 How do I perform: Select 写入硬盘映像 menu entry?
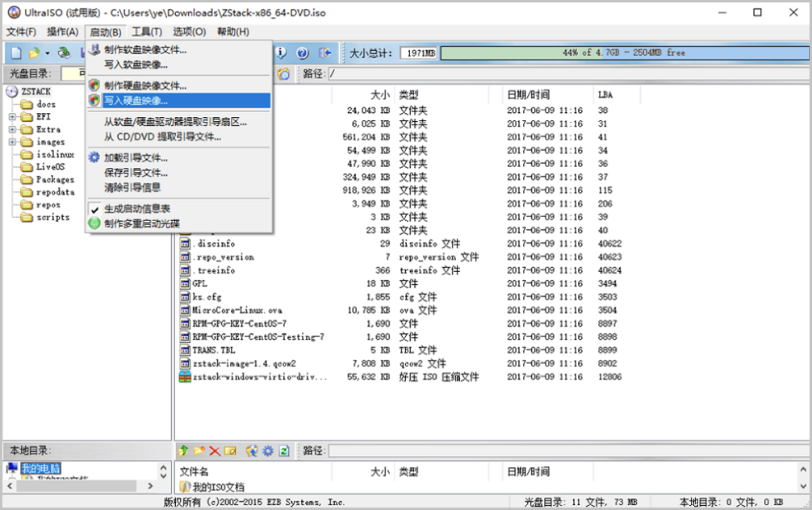tap(136, 101)
